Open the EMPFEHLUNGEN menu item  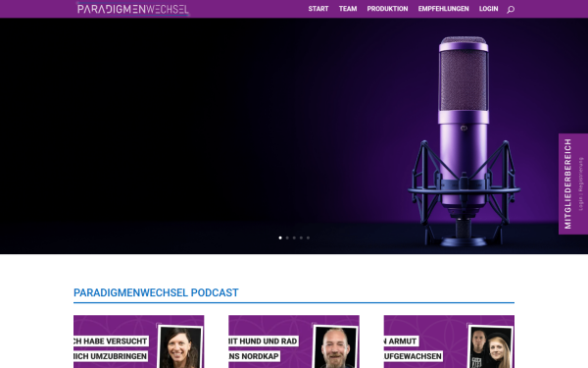(x=444, y=9)
